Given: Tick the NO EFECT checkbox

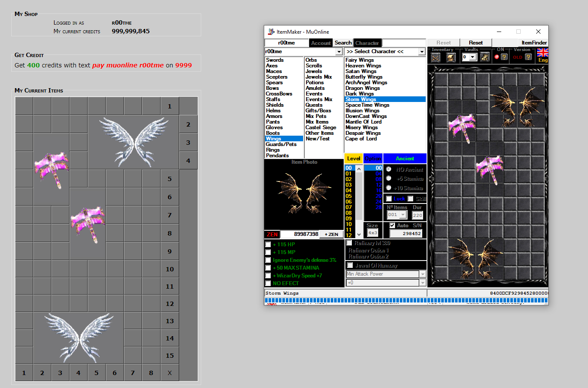Looking at the screenshot, I should coord(268,283).
